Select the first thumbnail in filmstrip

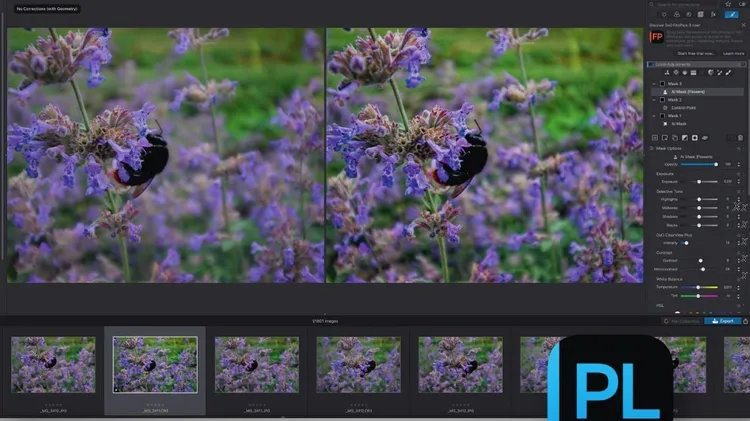pyautogui.click(x=53, y=364)
